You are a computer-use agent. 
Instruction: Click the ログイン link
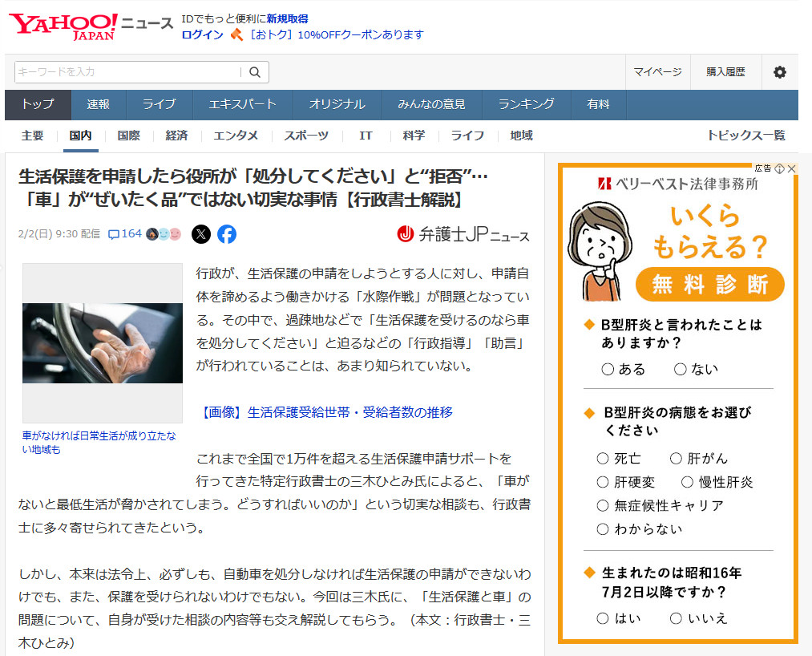(202, 34)
